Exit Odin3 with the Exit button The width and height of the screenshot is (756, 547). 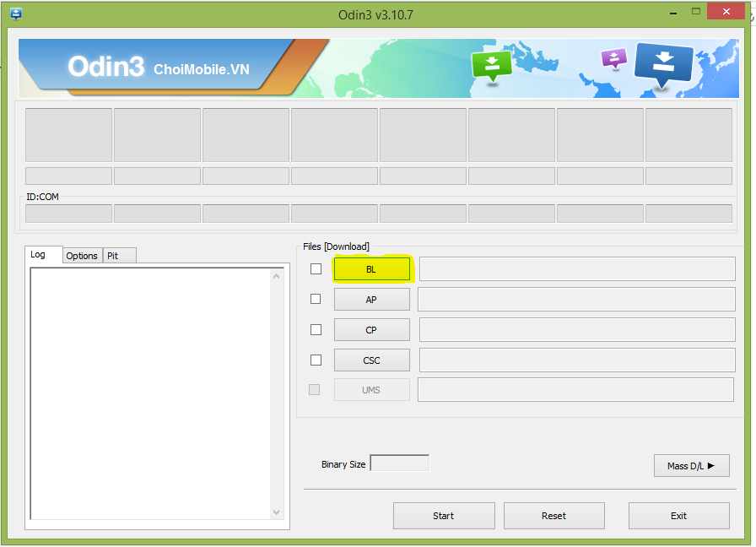click(x=679, y=516)
